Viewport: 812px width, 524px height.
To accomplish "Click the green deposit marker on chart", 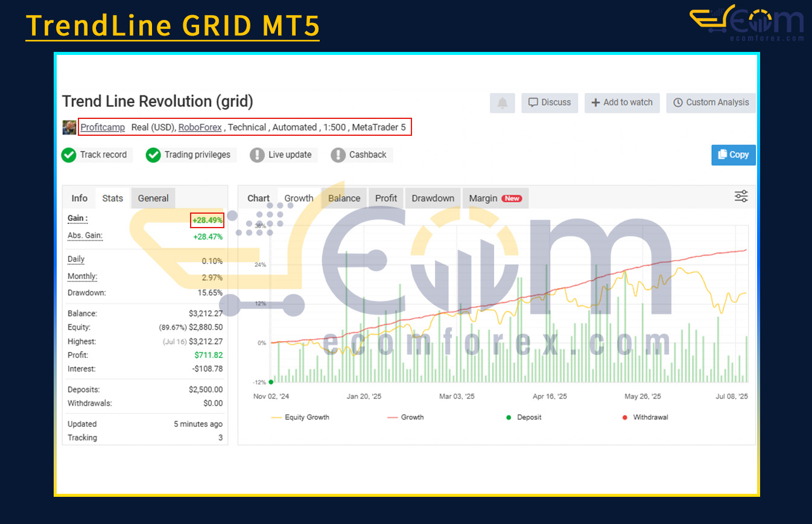I will pyautogui.click(x=271, y=382).
